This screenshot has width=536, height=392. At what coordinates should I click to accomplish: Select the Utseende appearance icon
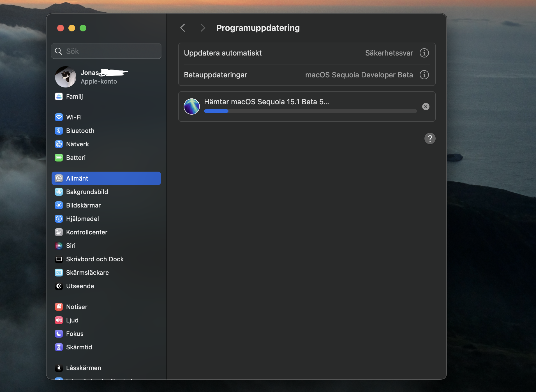(x=59, y=286)
